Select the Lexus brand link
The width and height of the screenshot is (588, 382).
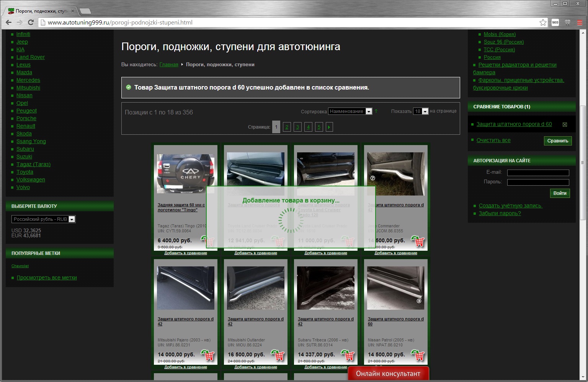coord(23,65)
